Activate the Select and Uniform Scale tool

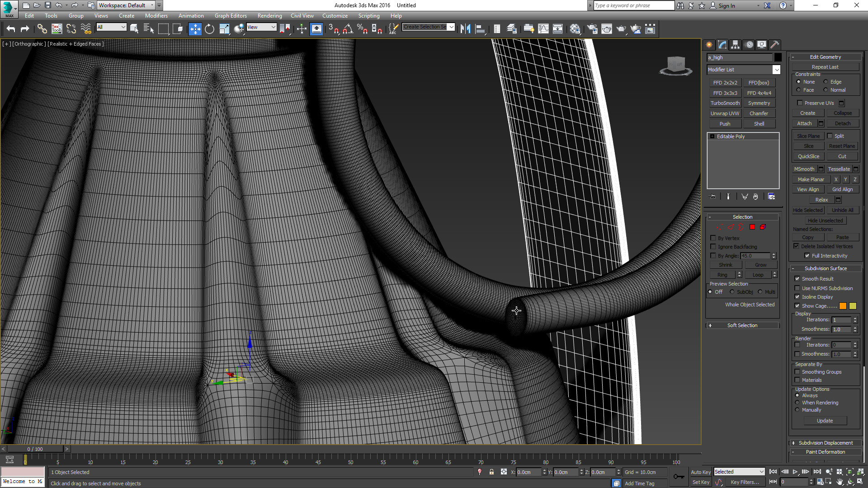point(224,29)
